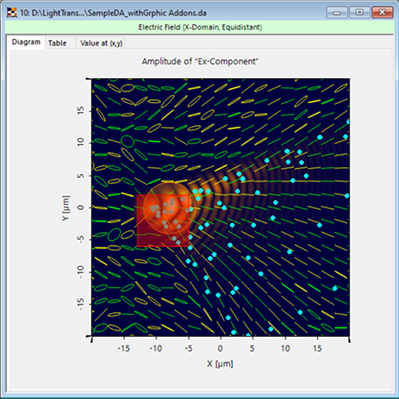Open the Value at (x,y) tab
Image resolution: width=399 pixels, height=399 pixels.
tap(101, 43)
